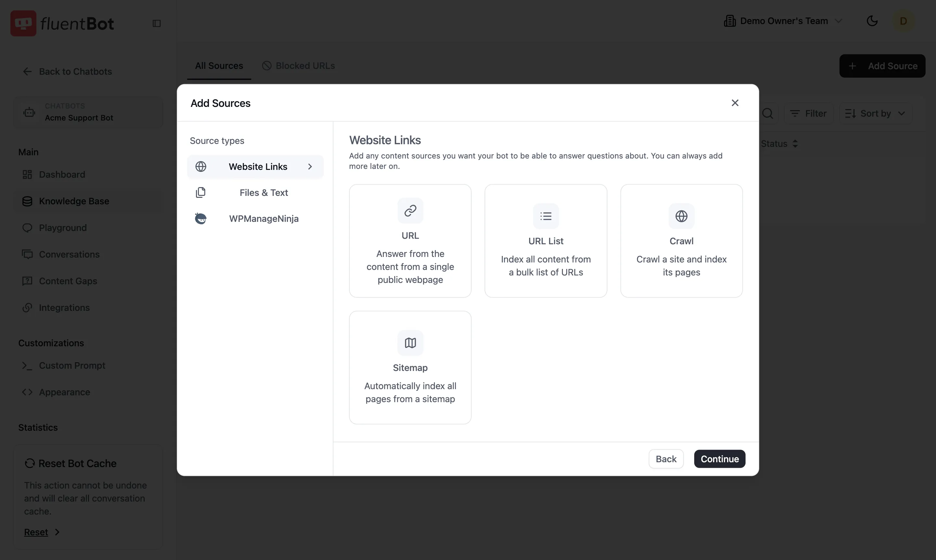Click the team building icon
Screen dimensions: 936x560
click(730, 21)
